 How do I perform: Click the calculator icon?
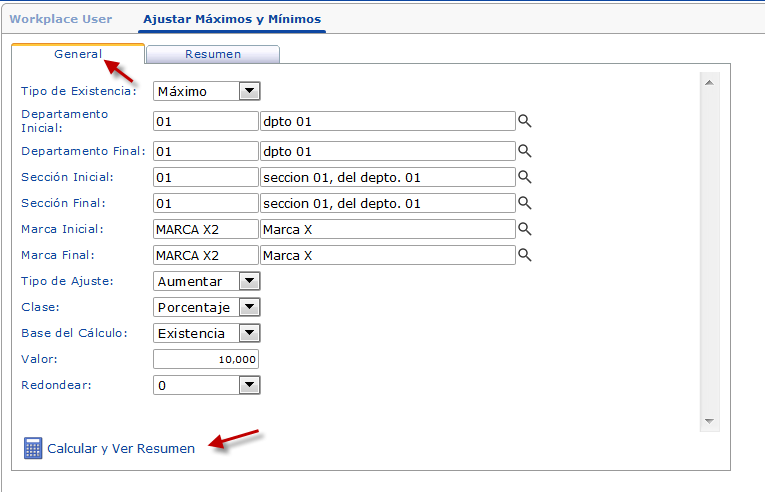[x=32, y=448]
